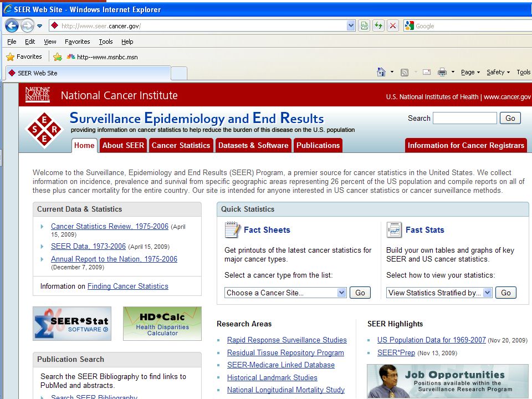The height and width of the screenshot is (399, 532).
Task: Click HD*Calc Health Disparities Calculator banner
Action: [x=162, y=324]
